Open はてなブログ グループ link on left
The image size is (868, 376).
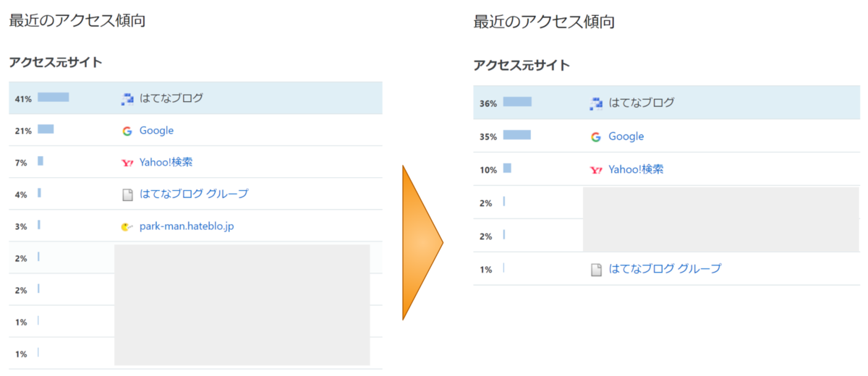[x=193, y=194]
